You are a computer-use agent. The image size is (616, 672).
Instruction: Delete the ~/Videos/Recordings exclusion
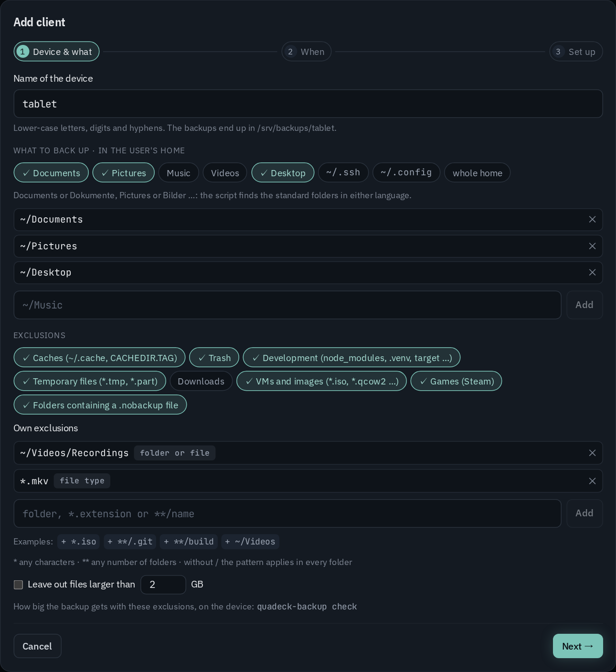point(592,453)
